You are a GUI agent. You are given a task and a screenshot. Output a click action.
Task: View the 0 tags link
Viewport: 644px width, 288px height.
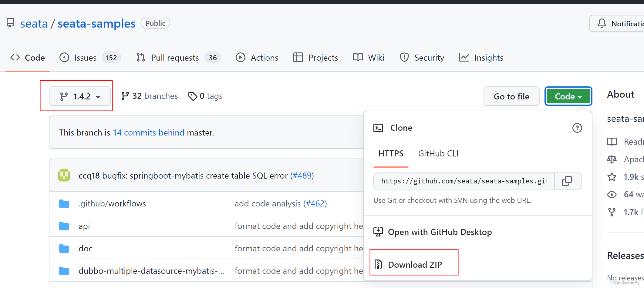(x=205, y=96)
